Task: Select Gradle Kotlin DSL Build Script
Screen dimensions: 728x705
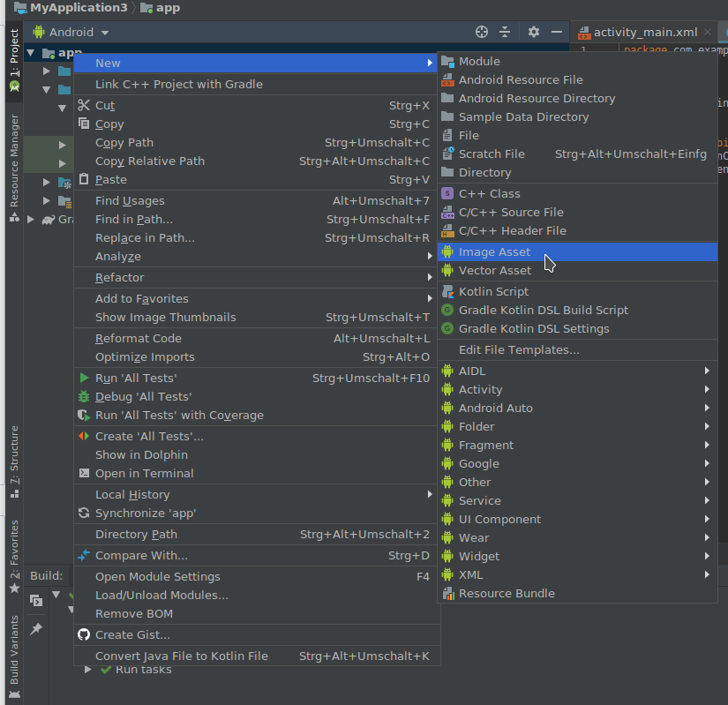Action: coord(543,311)
